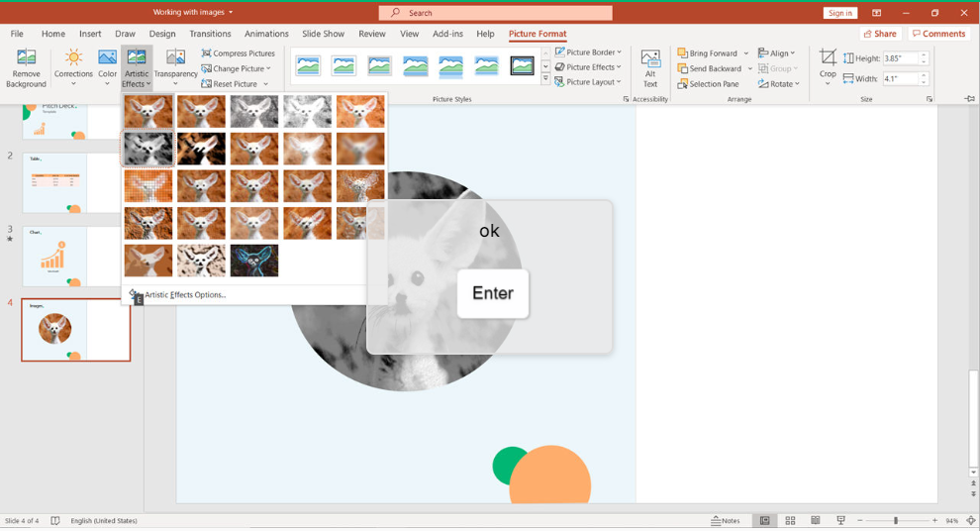
Task: Open the Color options
Action: pyautogui.click(x=107, y=68)
